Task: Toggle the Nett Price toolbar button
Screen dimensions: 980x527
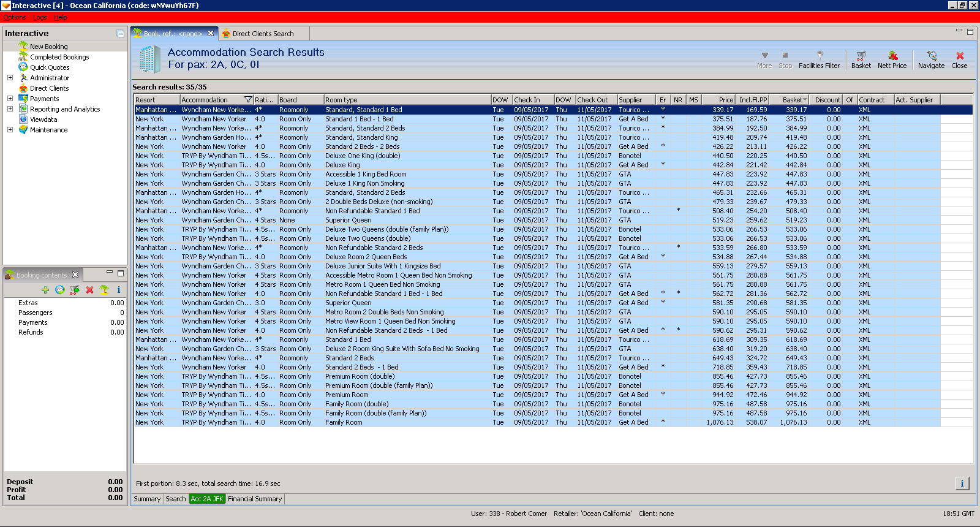Action: coord(892,60)
